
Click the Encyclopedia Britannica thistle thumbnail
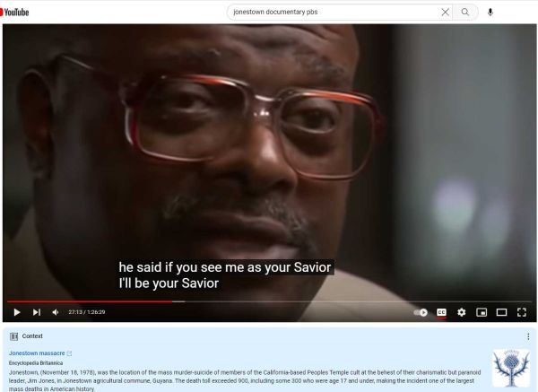[511, 368]
